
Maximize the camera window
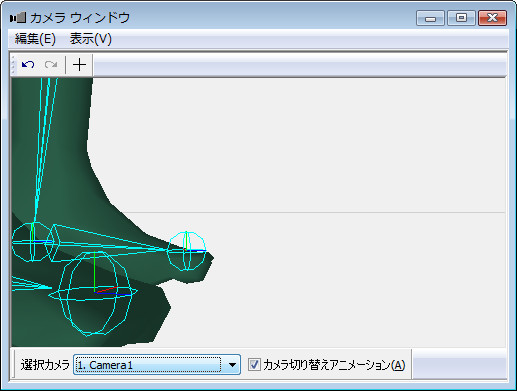pyautogui.click(x=461, y=18)
